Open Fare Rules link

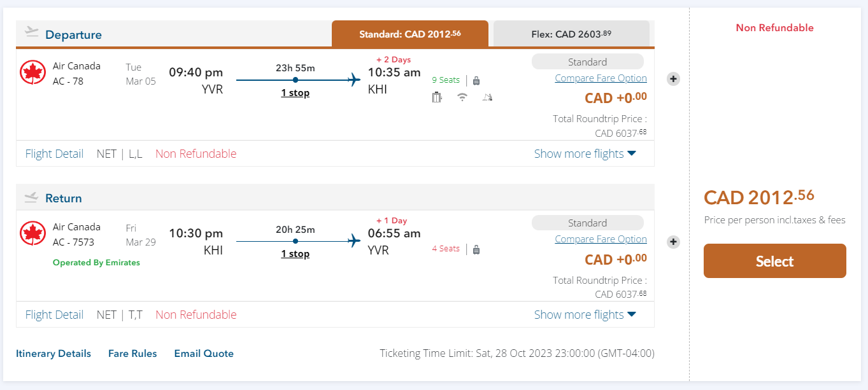point(132,354)
